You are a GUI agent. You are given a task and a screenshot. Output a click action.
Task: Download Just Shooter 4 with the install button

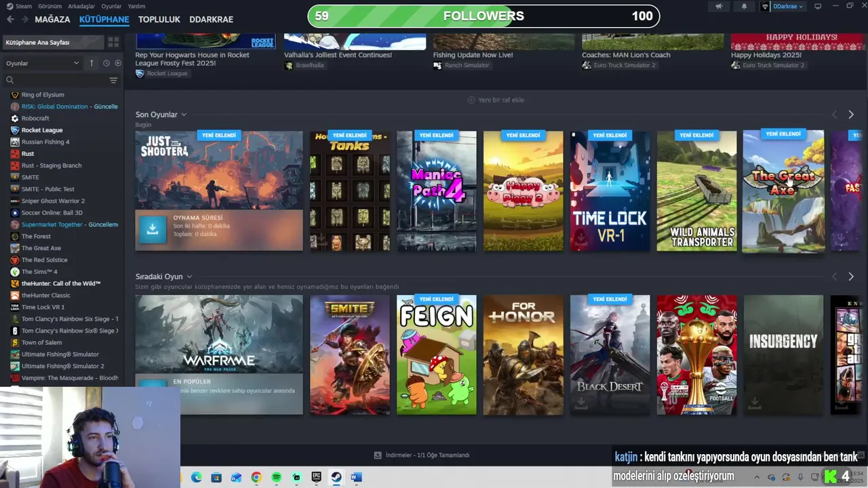(153, 230)
